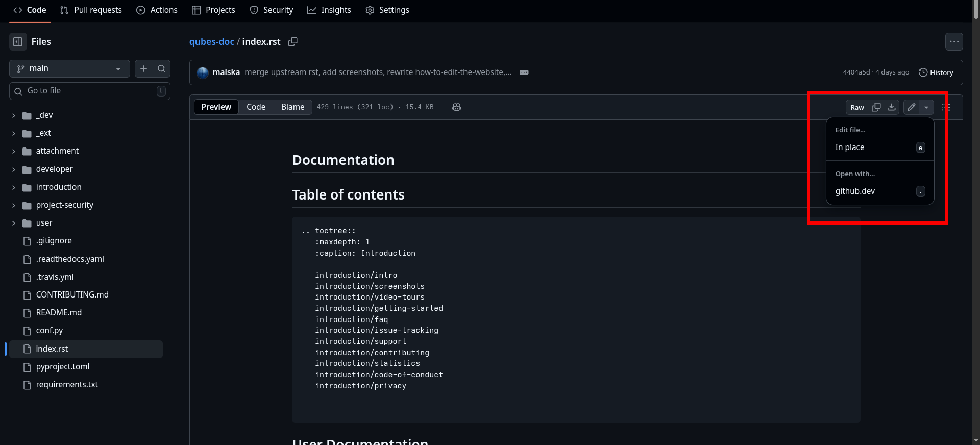Viewport: 980px width, 445px height.
Task: View file History
Action: pyautogui.click(x=936, y=72)
